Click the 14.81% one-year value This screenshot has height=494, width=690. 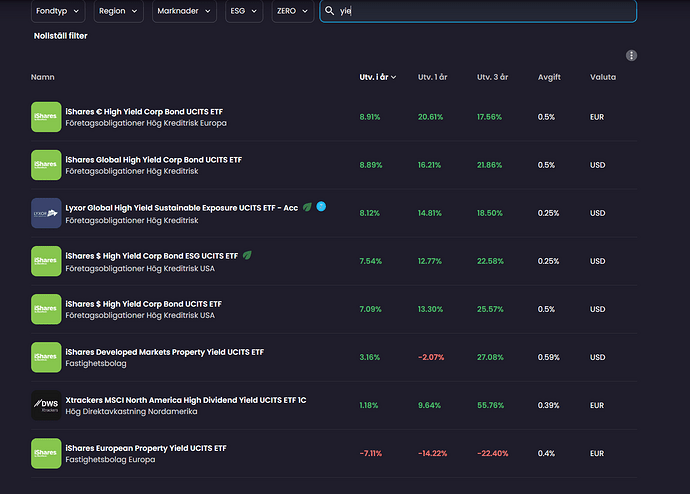tap(429, 213)
